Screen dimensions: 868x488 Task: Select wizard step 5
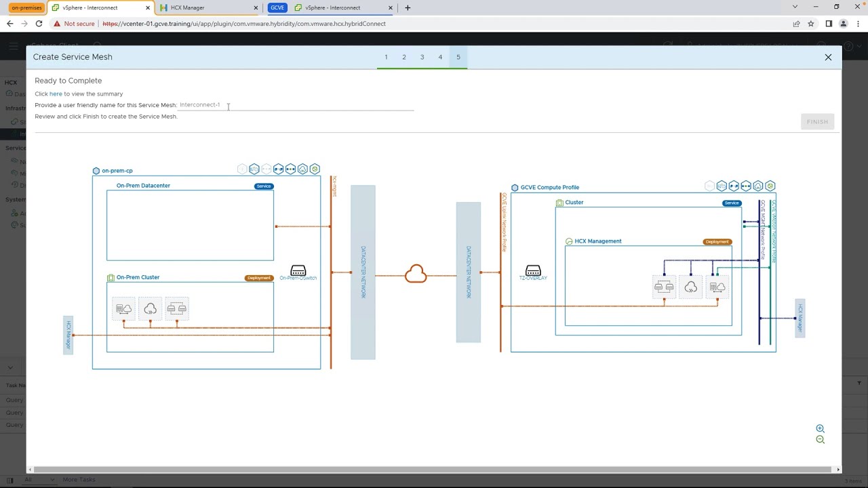(x=458, y=57)
